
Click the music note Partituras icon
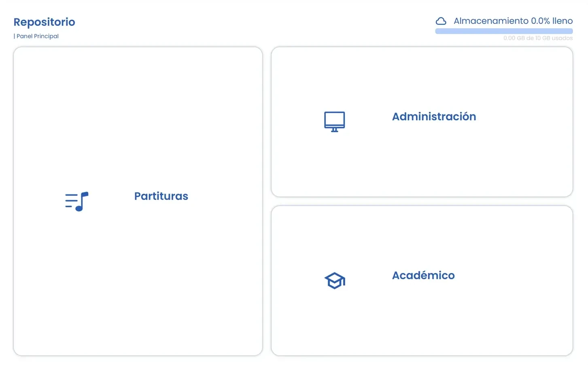(x=77, y=201)
